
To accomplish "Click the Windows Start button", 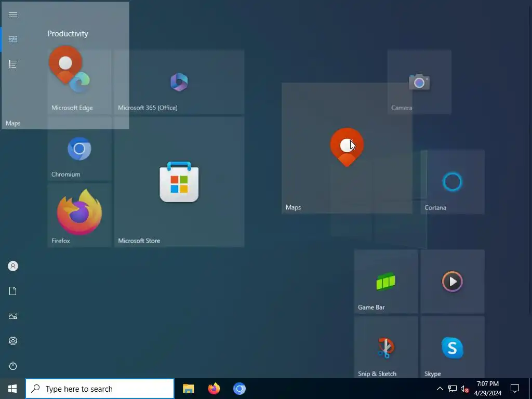I will pos(12,389).
